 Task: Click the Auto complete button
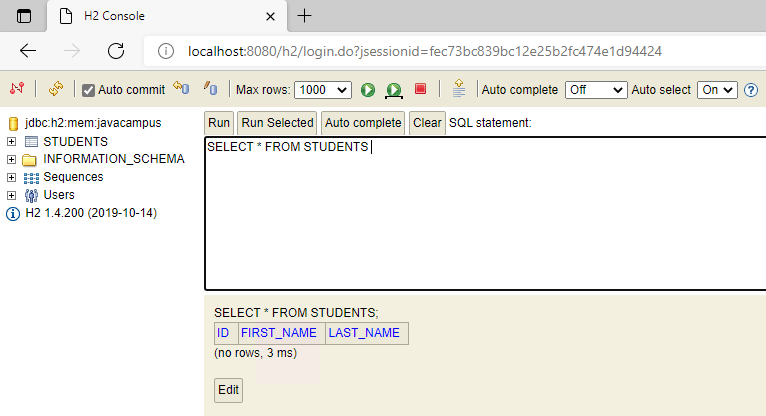click(x=363, y=123)
